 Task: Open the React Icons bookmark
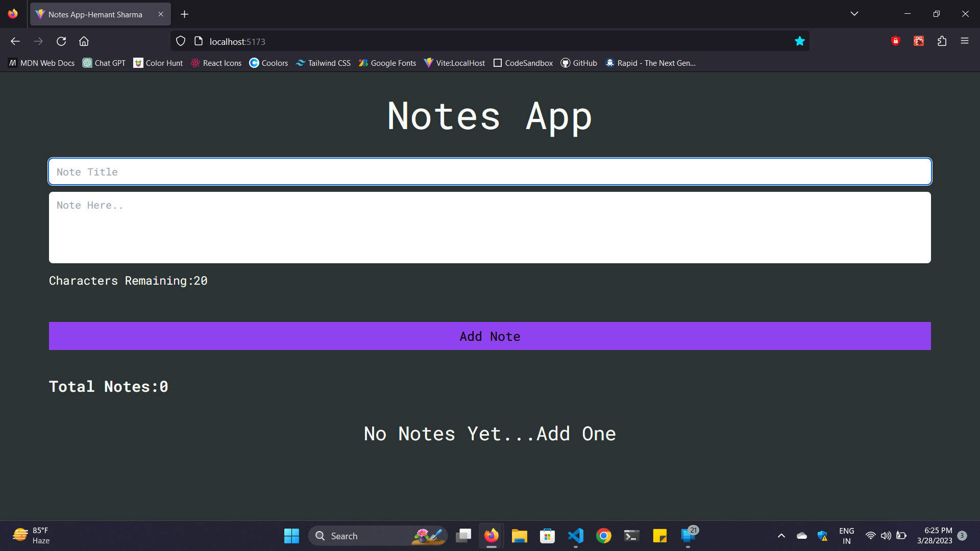coord(216,63)
